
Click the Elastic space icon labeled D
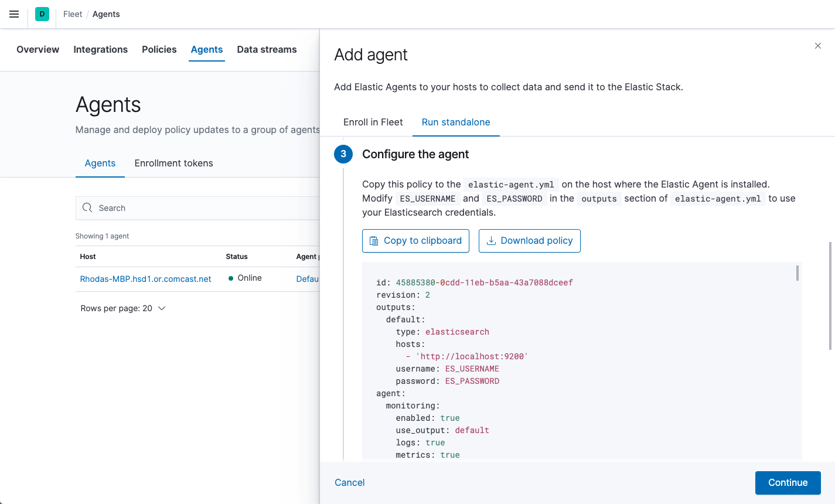[x=41, y=13]
